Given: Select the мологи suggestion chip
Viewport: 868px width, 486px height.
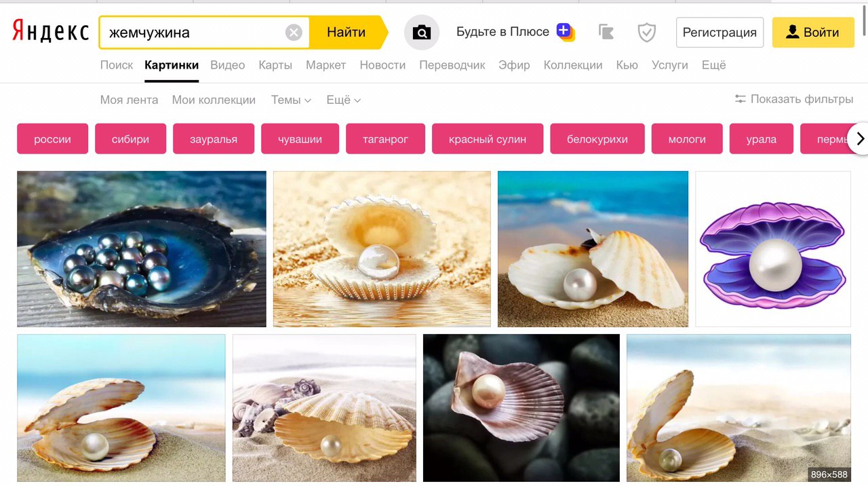Looking at the screenshot, I should coord(687,139).
